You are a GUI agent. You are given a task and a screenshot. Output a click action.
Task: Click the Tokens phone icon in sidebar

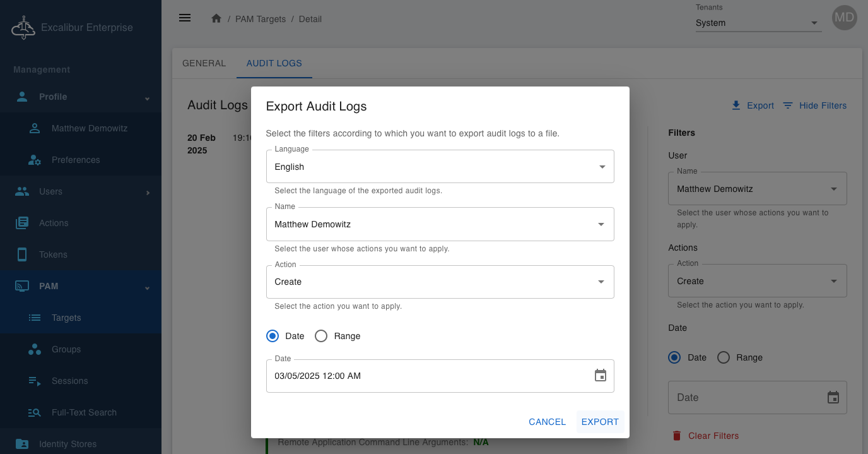(22, 254)
